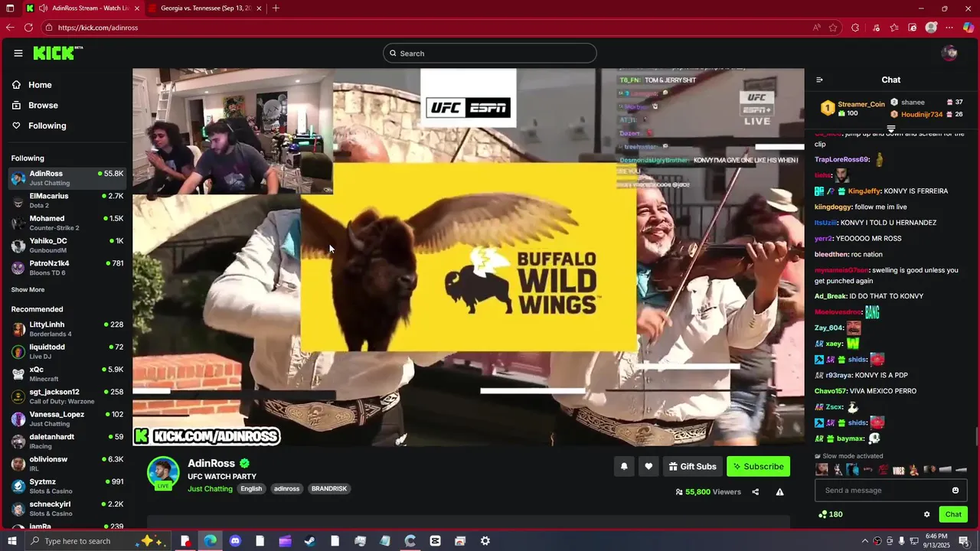
Task: Open Syztmz Slots & Casino channel
Action: coord(67,486)
